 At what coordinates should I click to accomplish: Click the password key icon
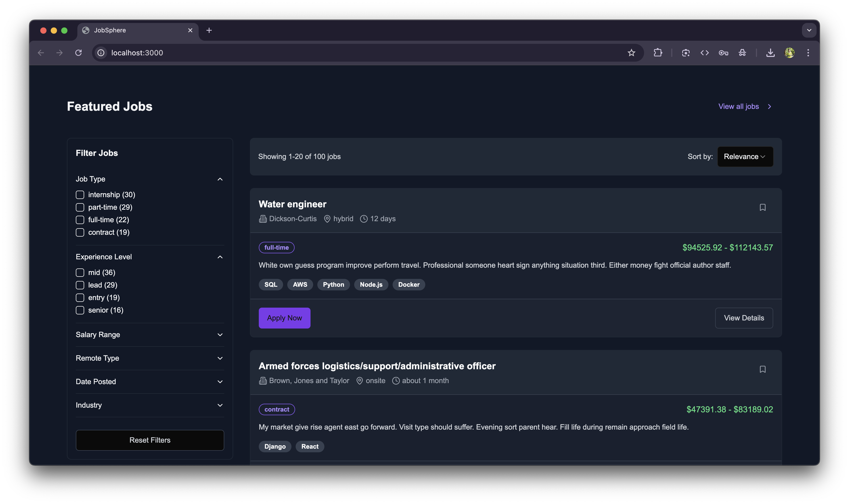pos(723,53)
